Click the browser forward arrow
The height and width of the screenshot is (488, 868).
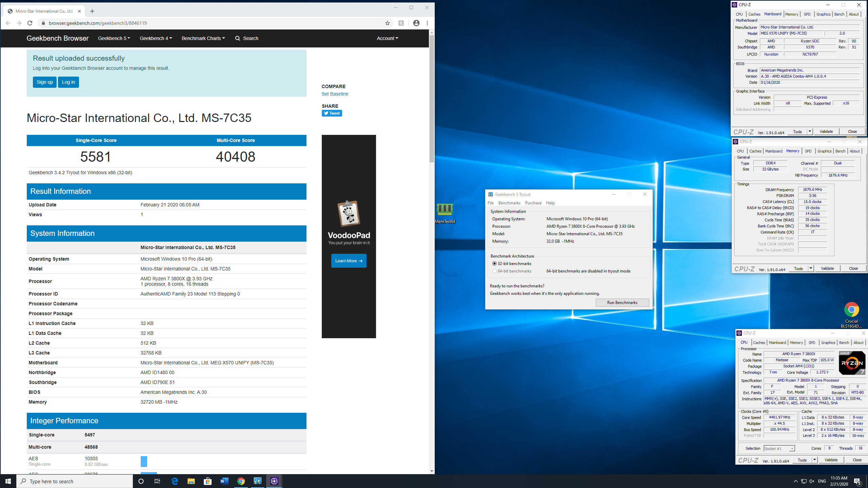pos(19,23)
